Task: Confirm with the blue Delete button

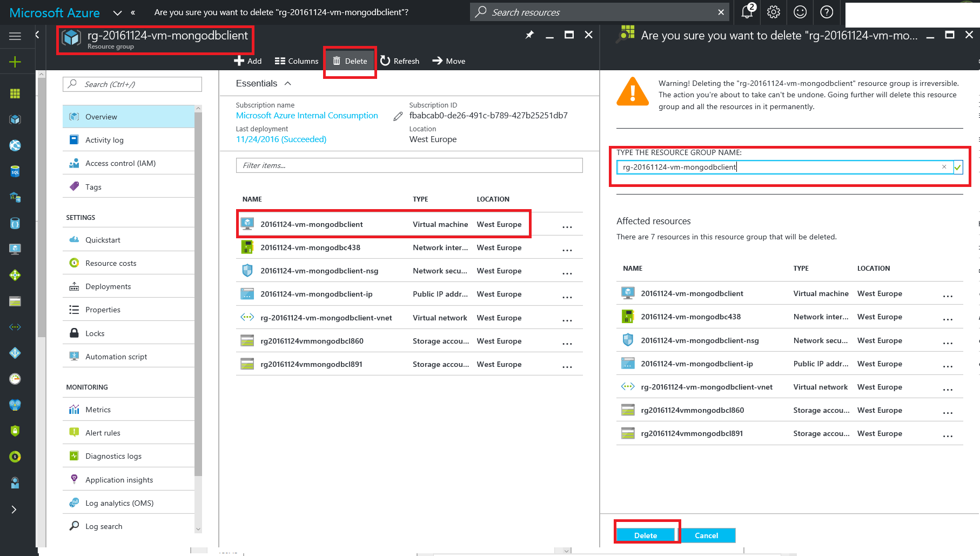Action: 646,535
